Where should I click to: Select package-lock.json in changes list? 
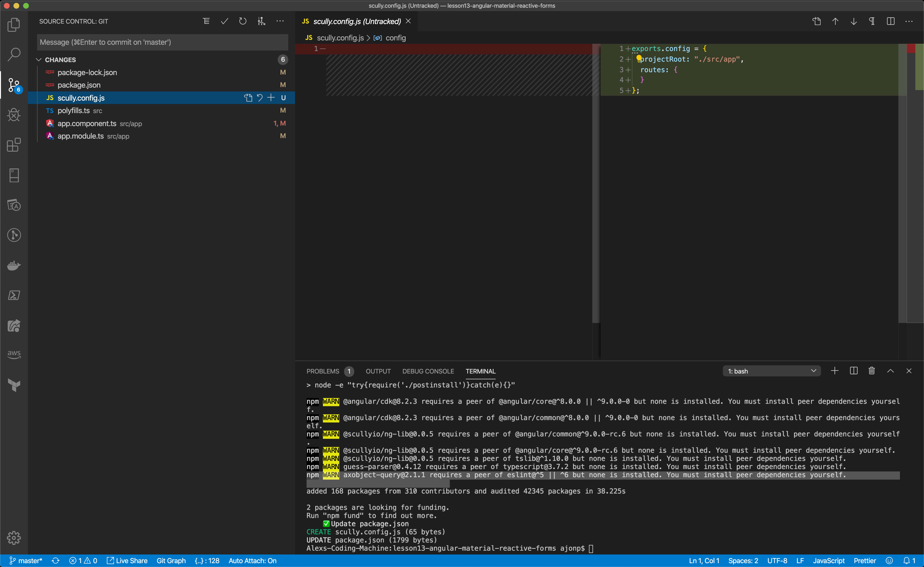[161, 72]
